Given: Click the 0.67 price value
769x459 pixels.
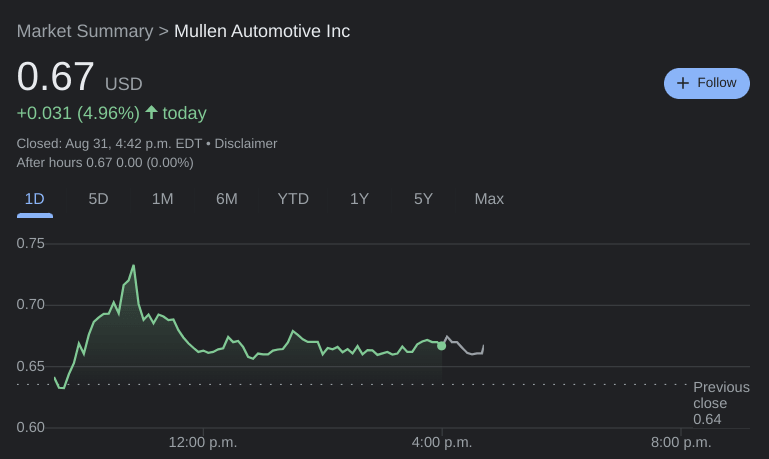Looking at the screenshot, I should pos(55,76).
